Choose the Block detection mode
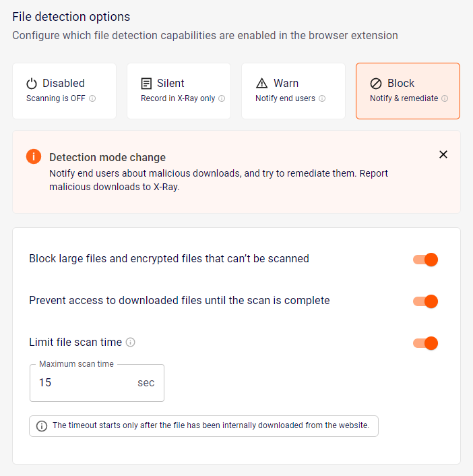The width and height of the screenshot is (473, 476). 408,91
